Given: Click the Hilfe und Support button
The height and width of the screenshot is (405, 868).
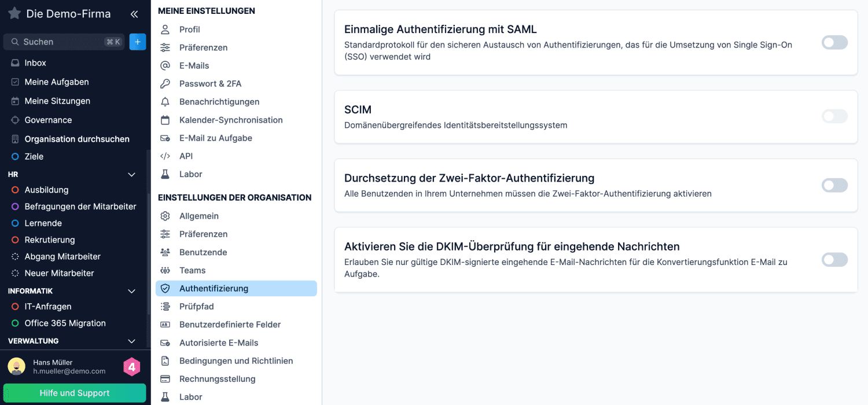Looking at the screenshot, I should [75, 393].
